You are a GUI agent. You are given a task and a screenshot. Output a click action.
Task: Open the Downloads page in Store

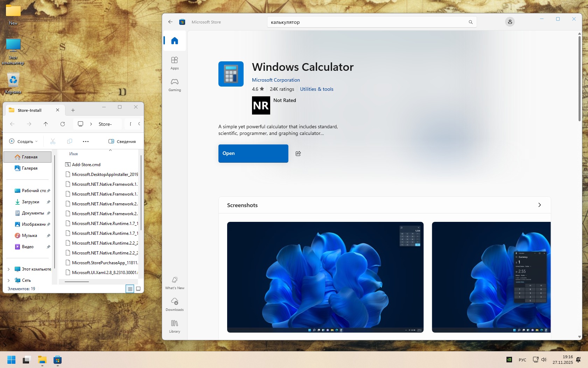pos(175,304)
